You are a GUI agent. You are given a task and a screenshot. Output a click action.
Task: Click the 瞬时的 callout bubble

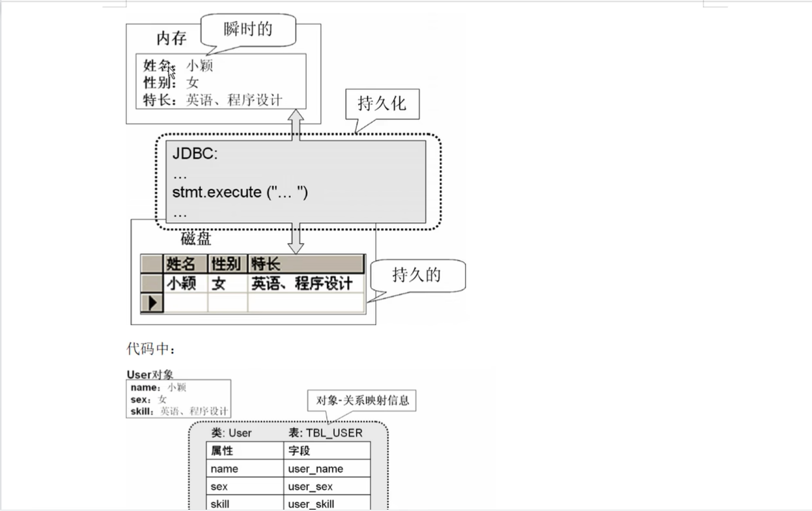point(250,28)
